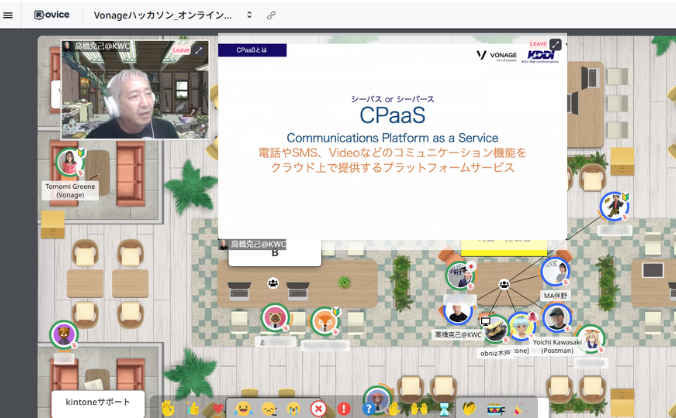The image size is (676, 418).
Task: Copy the space link via chain icon
Action: click(x=271, y=16)
